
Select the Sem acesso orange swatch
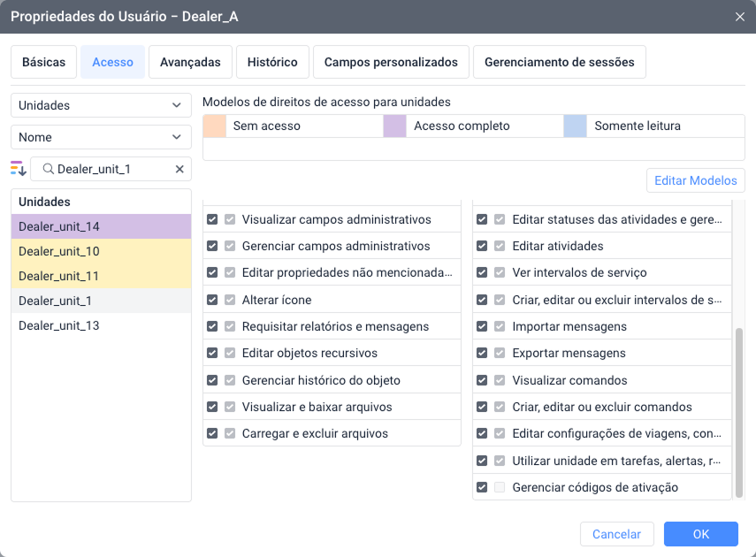tap(215, 126)
